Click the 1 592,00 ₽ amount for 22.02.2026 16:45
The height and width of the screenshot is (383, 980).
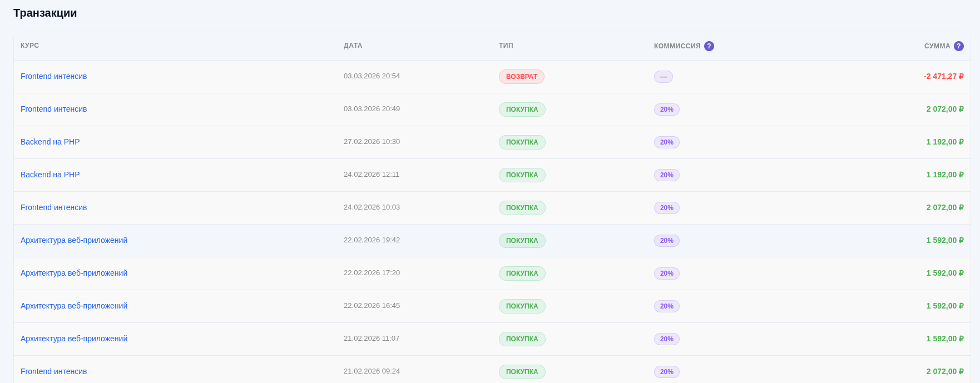(944, 306)
